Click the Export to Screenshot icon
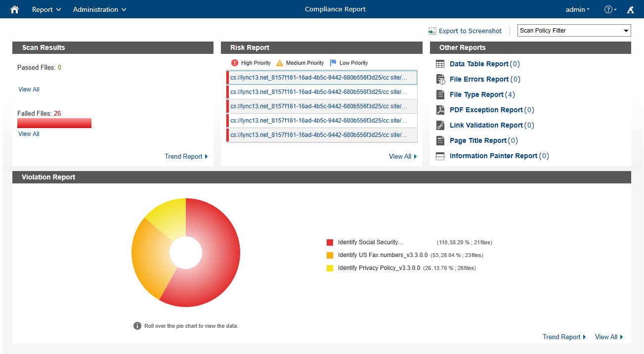The height and width of the screenshot is (354, 644). [x=432, y=31]
